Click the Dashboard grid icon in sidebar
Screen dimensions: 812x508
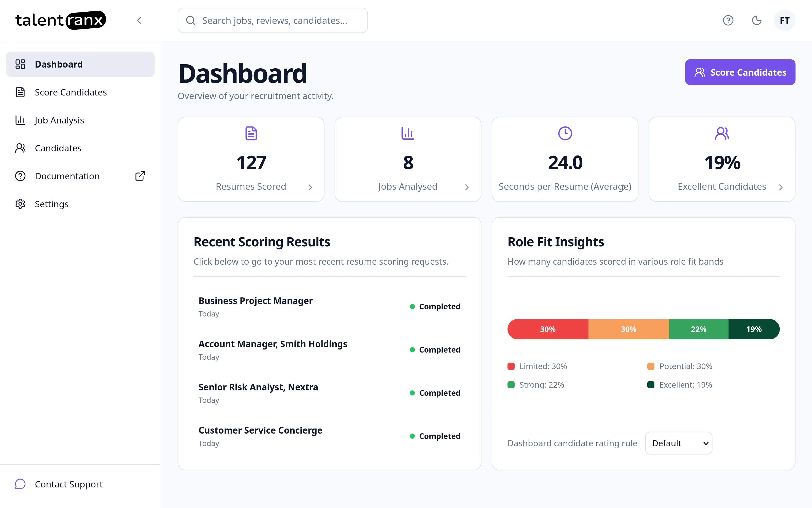pyautogui.click(x=21, y=64)
